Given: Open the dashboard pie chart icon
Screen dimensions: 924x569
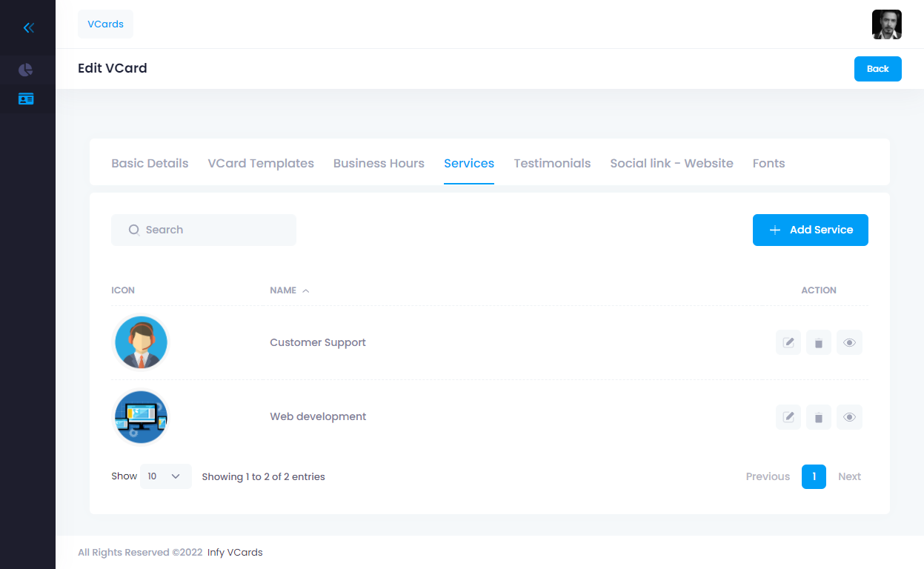Looking at the screenshot, I should click(26, 70).
